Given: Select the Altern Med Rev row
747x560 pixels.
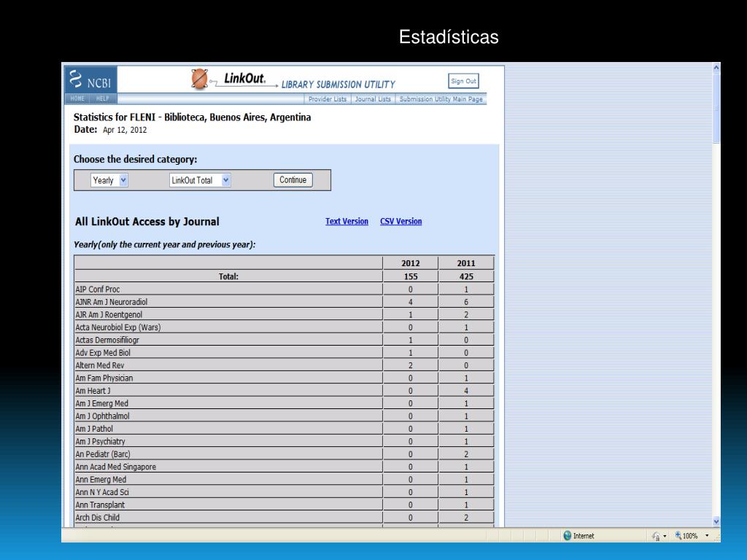Looking at the screenshot, I should pos(284,366).
